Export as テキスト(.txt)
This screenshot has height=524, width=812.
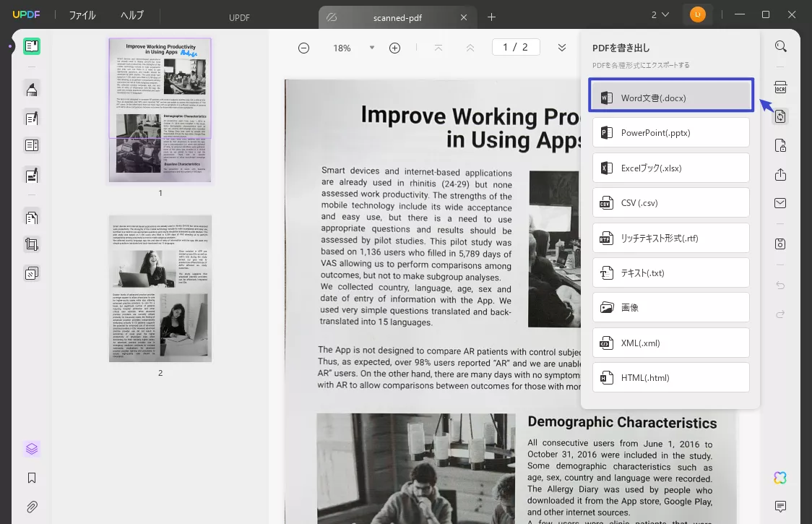(x=671, y=272)
